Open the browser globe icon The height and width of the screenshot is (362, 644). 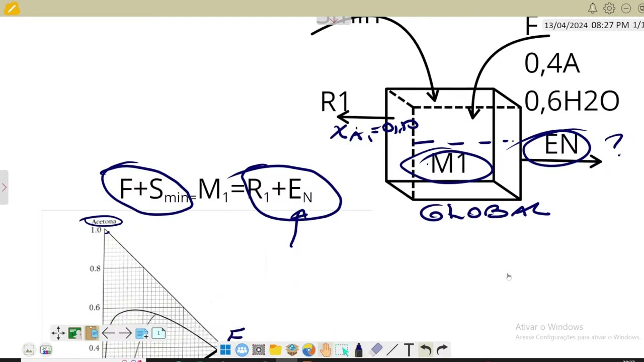point(308,350)
